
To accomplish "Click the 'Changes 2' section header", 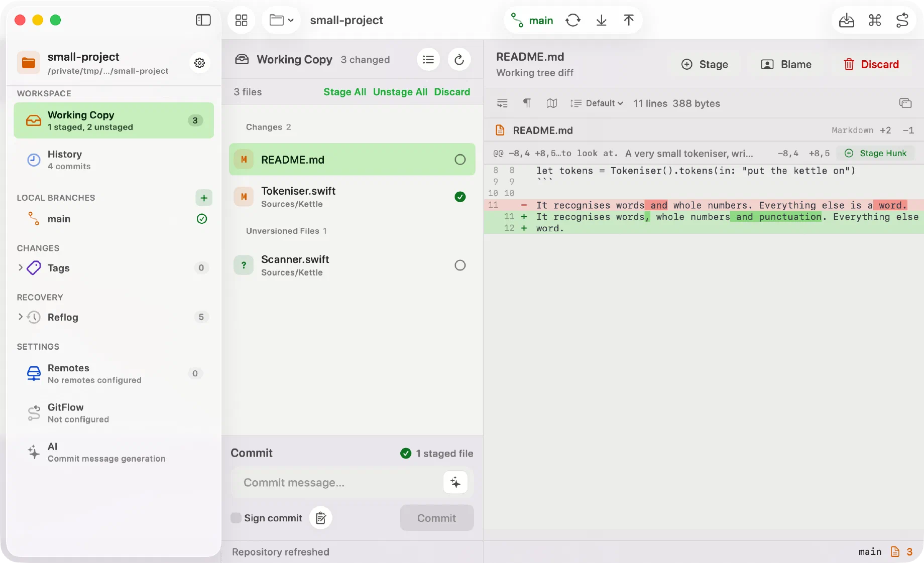I will click(x=268, y=127).
